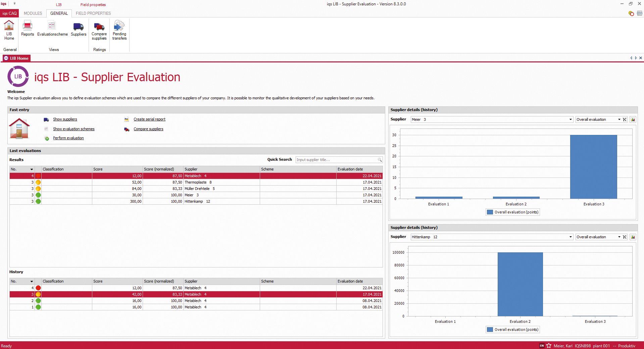Click the Perform evaluation link
The width and height of the screenshot is (644, 349).
tap(68, 138)
